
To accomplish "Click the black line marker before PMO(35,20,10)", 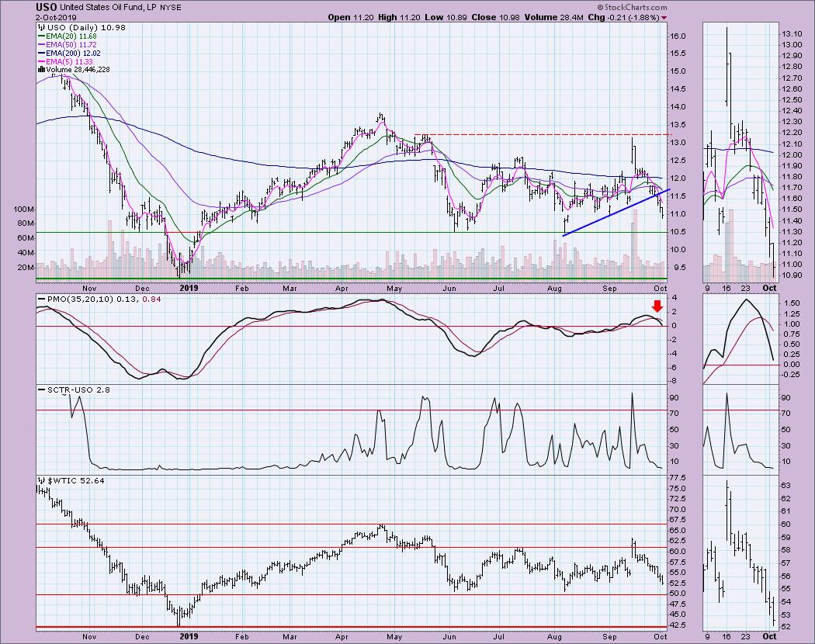I will tap(42, 299).
